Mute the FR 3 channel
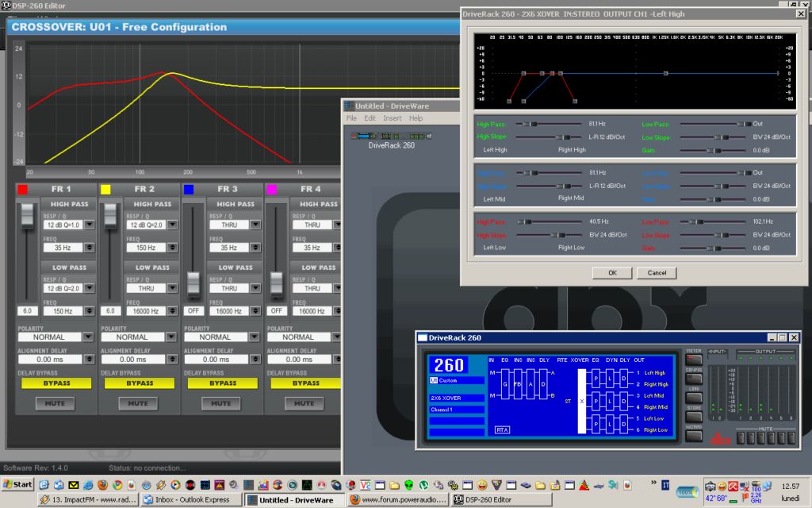This screenshot has width=812, height=508. 221,403
